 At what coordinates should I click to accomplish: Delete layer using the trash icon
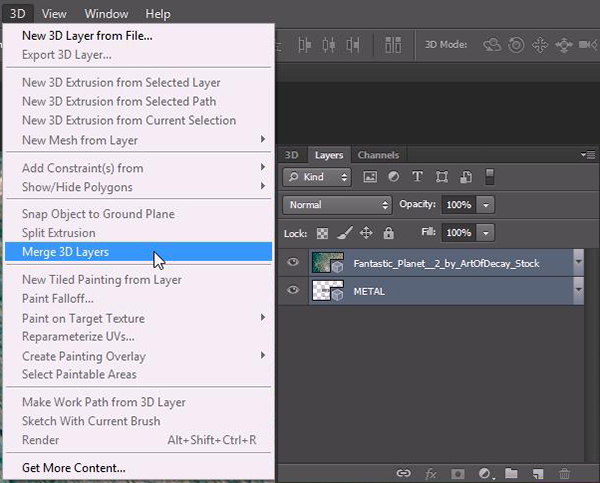pyautogui.click(x=565, y=472)
